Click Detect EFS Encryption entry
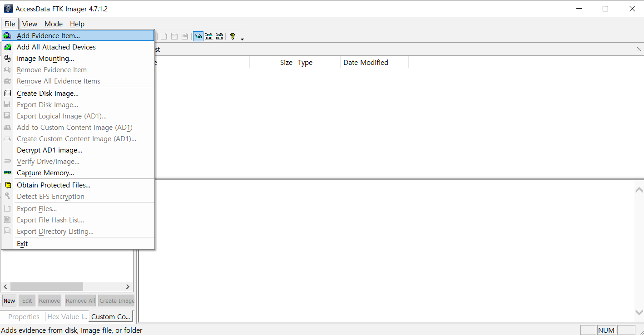This screenshot has width=644, height=335. pyautogui.click(x=78, y=196)
